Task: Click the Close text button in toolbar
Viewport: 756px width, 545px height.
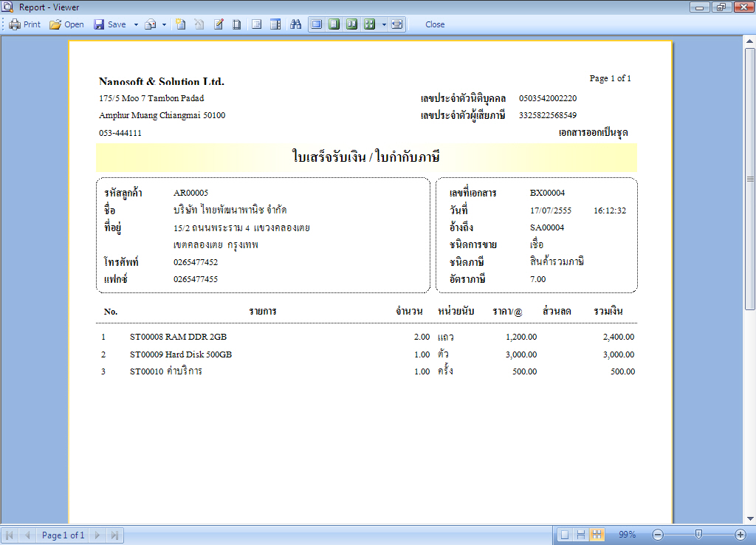Action: [x=435, y=24]
